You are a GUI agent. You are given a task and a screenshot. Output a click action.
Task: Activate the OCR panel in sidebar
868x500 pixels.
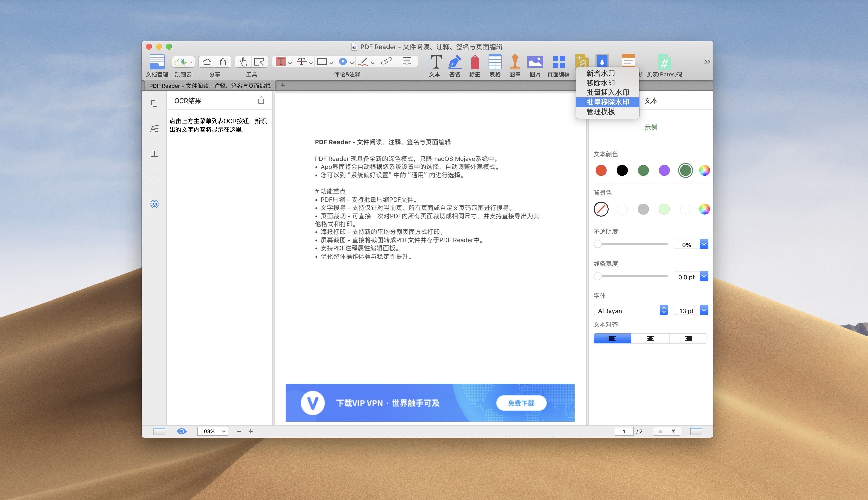pos(154,204)
